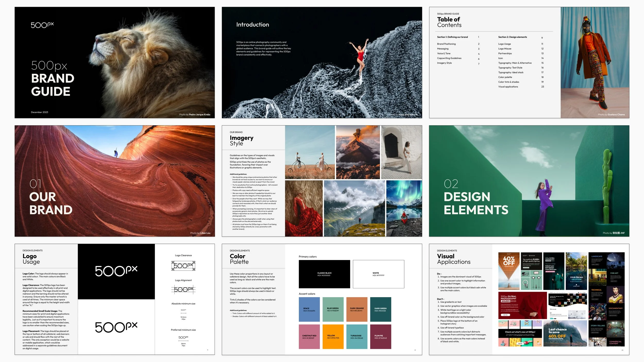Select the woman by white wall photo

(x=401, y=152)
